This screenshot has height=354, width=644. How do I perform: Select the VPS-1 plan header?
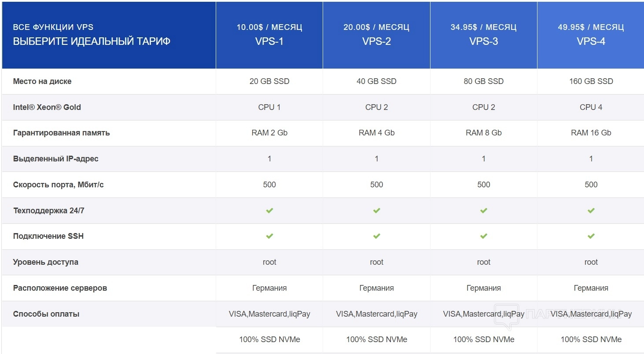(x=269, y=41)
